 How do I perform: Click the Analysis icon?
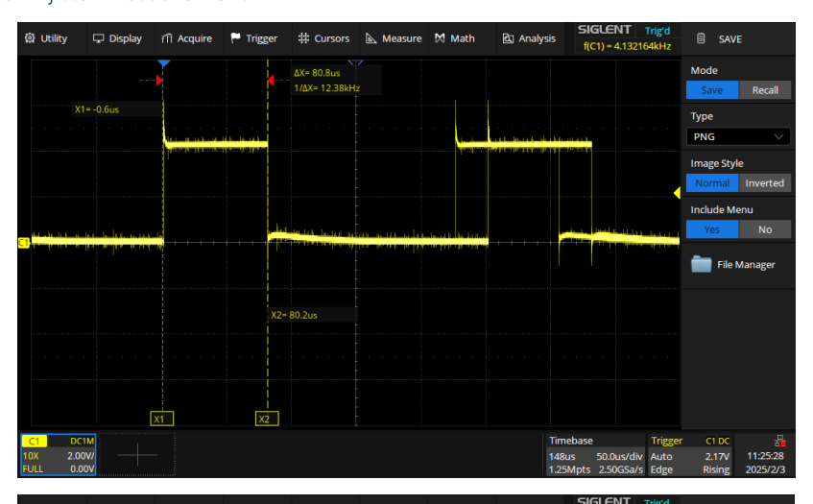click(508, 38)
